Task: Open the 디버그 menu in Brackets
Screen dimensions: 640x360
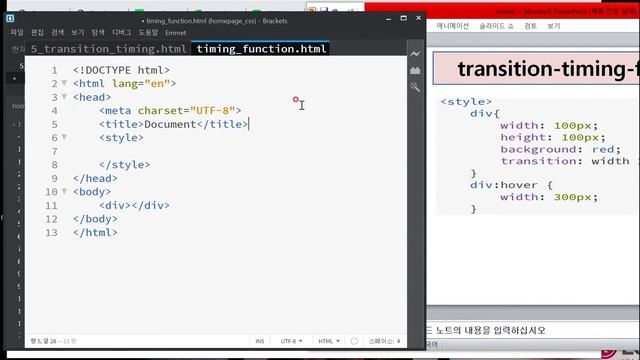Action: (122, 33)
